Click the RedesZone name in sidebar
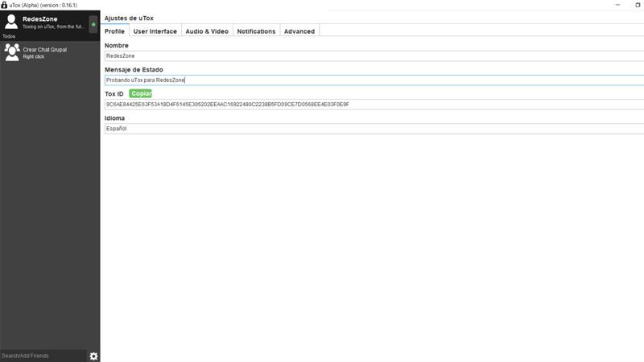 click(x=39, y=19)
